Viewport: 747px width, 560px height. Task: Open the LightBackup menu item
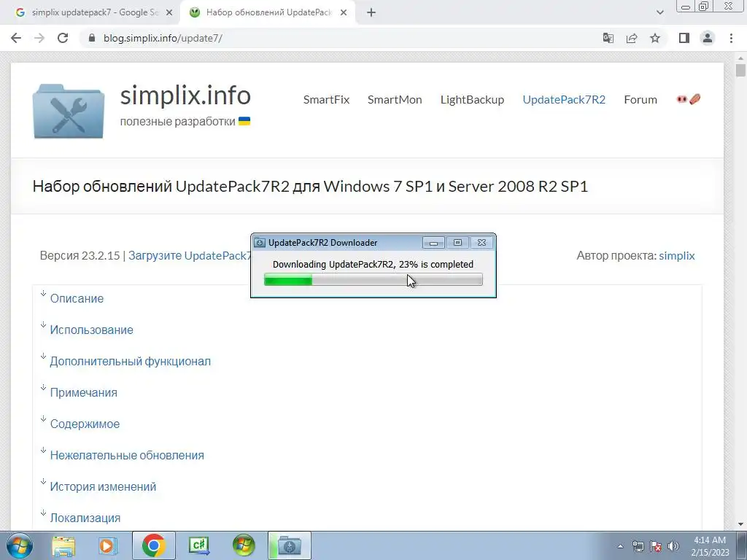pyautogui.click(x=472, y=99)
